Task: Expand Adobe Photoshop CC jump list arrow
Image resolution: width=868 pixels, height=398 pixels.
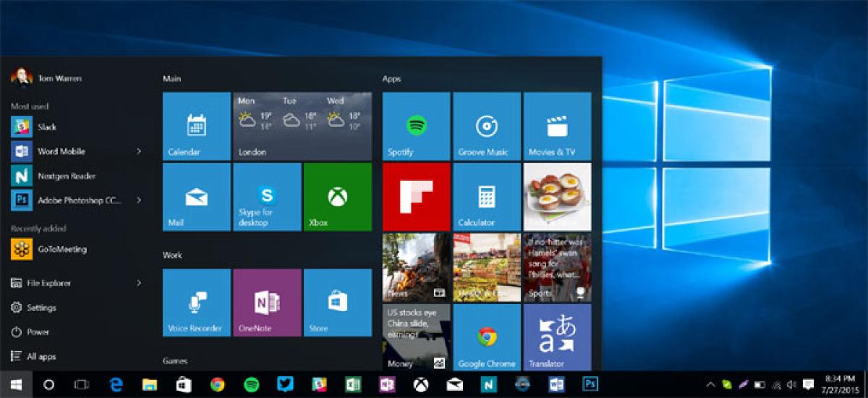Action: click(139, 200)
